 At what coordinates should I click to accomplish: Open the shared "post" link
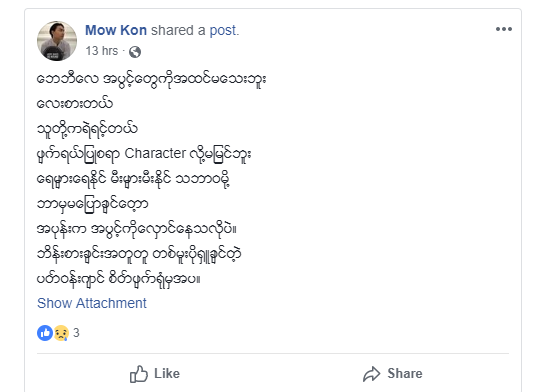(224, 31)
